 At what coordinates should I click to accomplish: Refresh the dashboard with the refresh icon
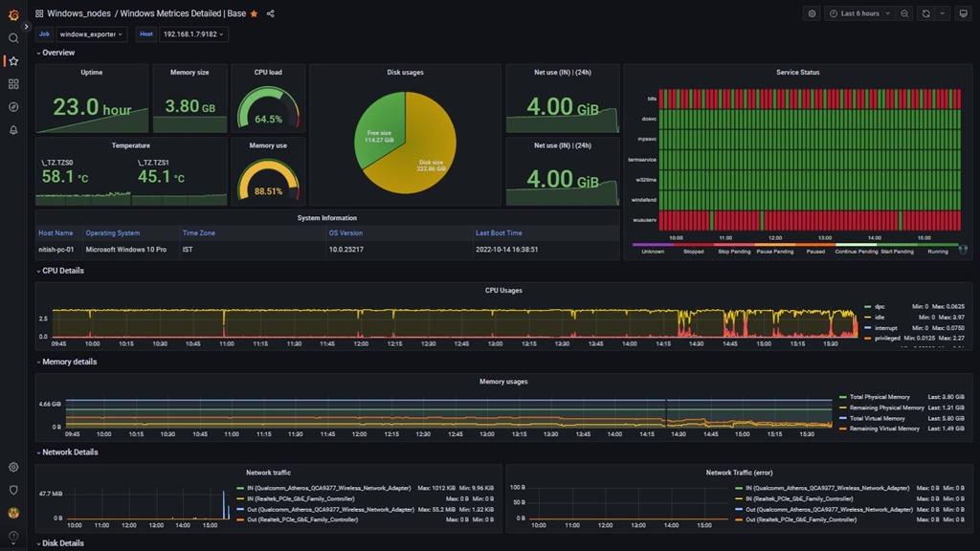click(x=925, y=14)
